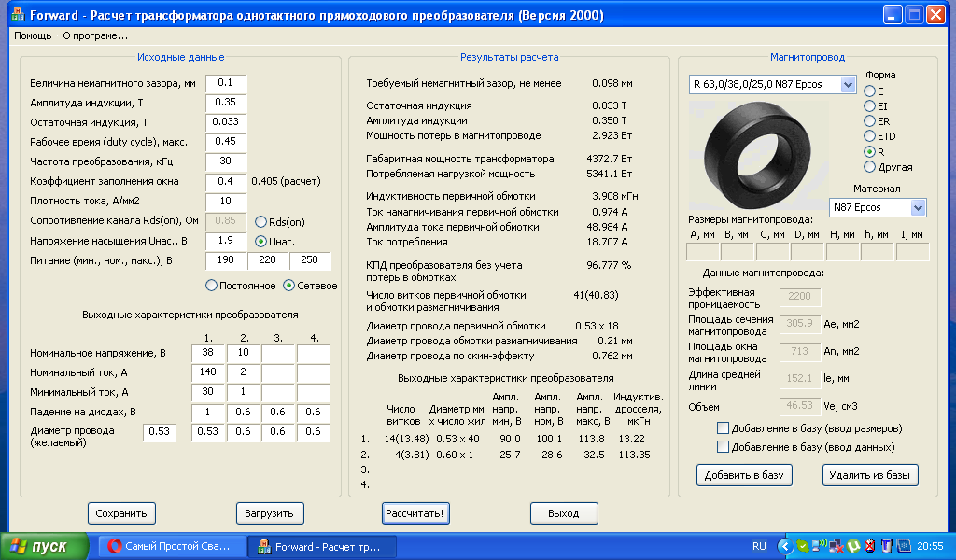Click the maximum supply voltage field 250
Viewport: 956px width, 560px height.
click(x=310, y=260)
